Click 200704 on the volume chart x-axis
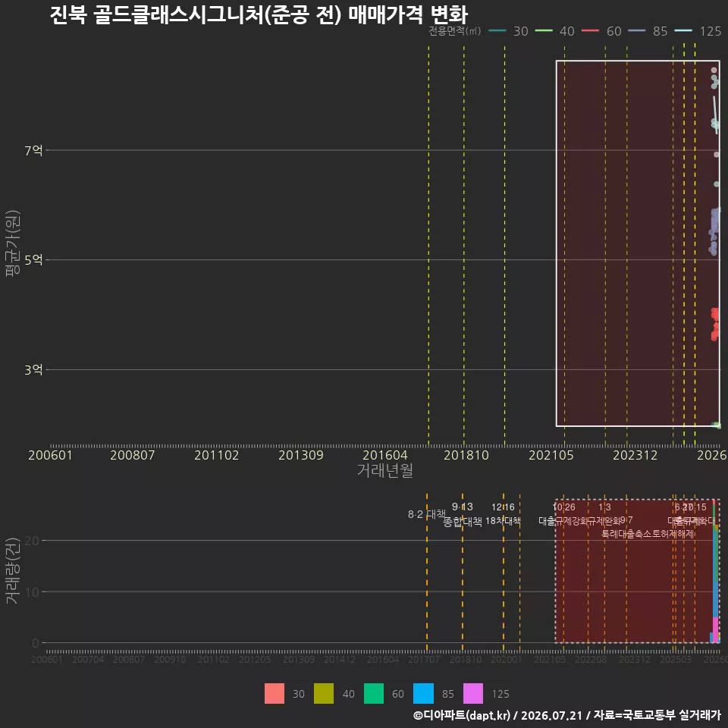This screenshot has height=728, width=728. tap(88, 659)
